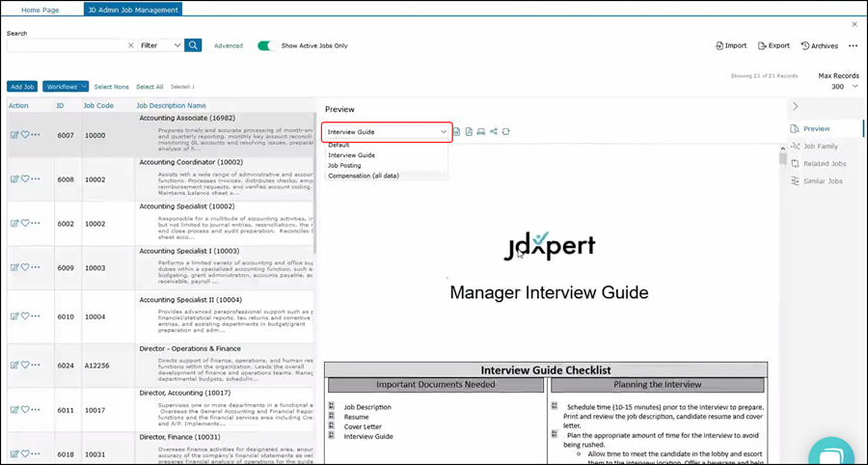This screenshot has height=465, width=868.
Task: Favorite the Accounting Coordinator job with heart icon
Action: point(25,178)
